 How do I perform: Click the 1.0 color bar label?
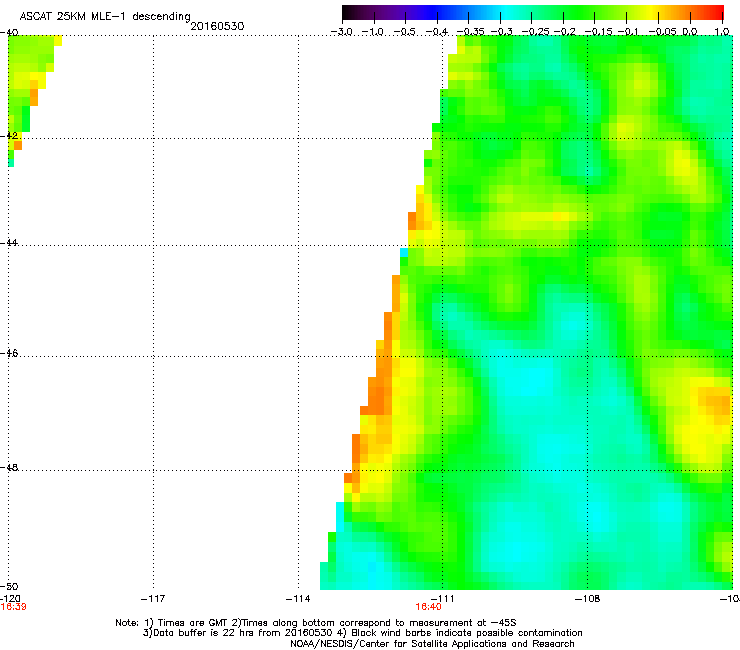click(x=722, y=32)
